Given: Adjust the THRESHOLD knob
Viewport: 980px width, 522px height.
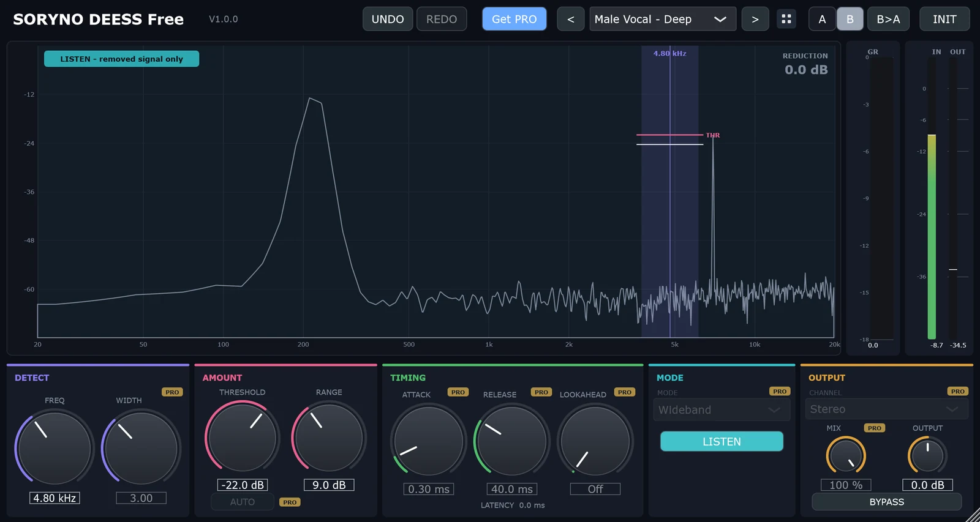Looking at the screenshot, I should (242, 437).
